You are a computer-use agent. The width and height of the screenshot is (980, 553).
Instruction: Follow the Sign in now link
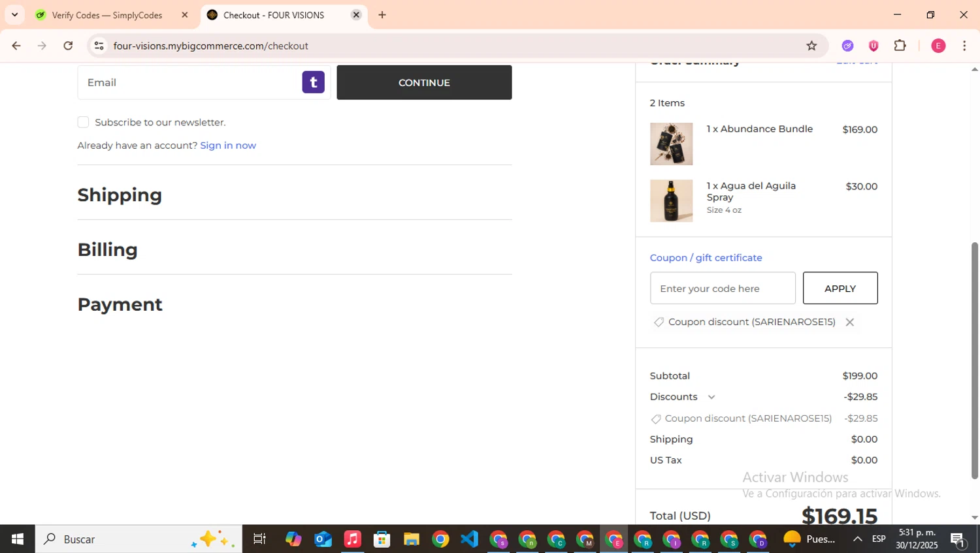point(228,145)
